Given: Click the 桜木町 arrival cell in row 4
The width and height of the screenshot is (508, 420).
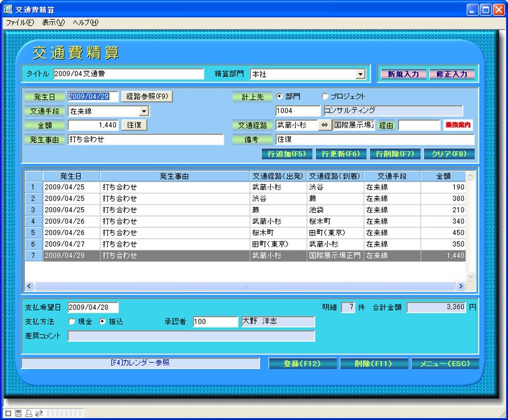Looking at the screenshot, I should (335, 221).
